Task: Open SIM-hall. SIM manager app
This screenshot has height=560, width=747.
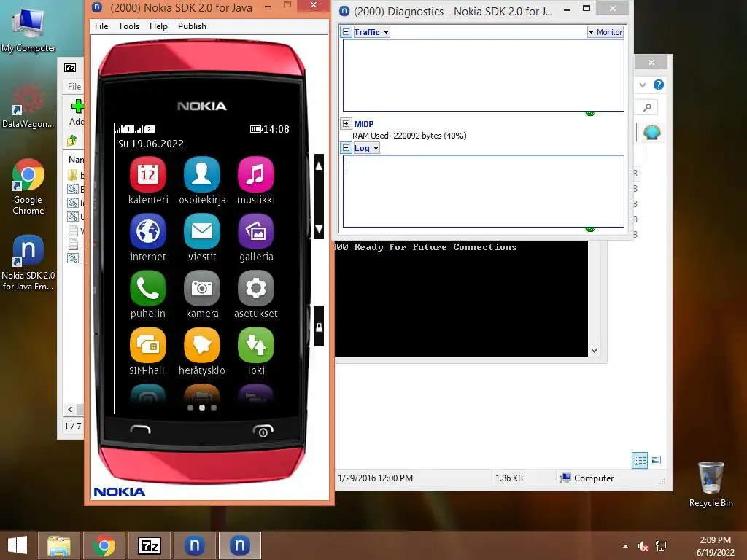Action: [148, 345]
